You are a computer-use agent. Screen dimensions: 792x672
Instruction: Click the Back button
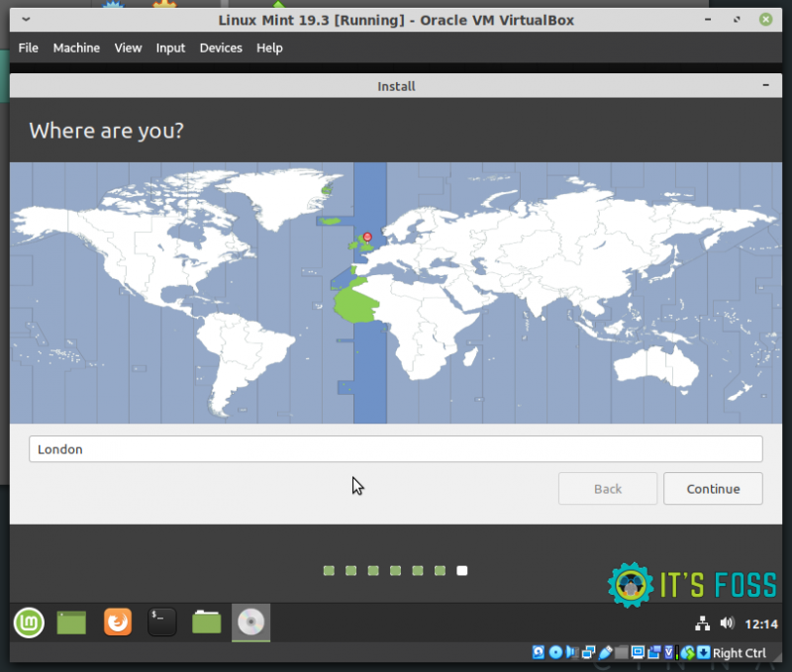pos(608,489)
